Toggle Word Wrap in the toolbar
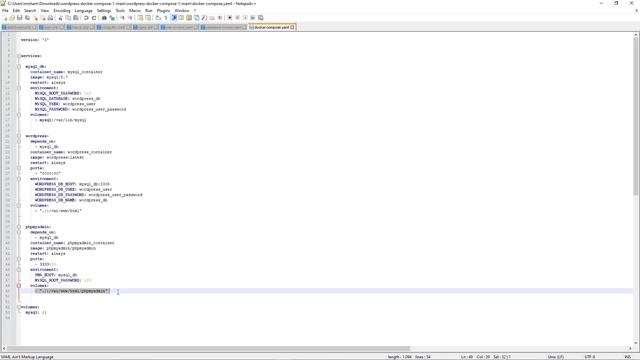The width and height of the screenshot is (640, 360). pyautogui.click(x=158, y=18)
